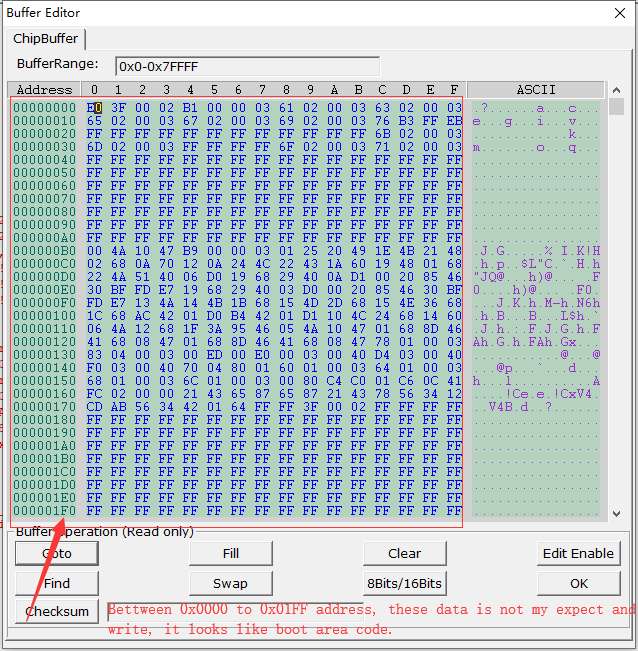Click the Fill button
Image resolution: width=638 pixels, height=651 pixels.
[231, 553]
